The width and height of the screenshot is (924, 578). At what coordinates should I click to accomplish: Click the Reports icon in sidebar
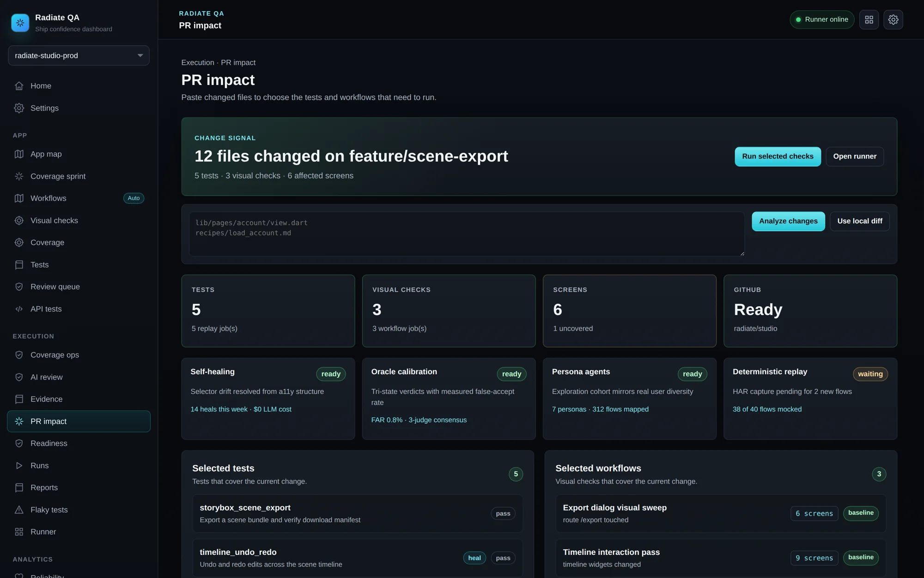19,488
